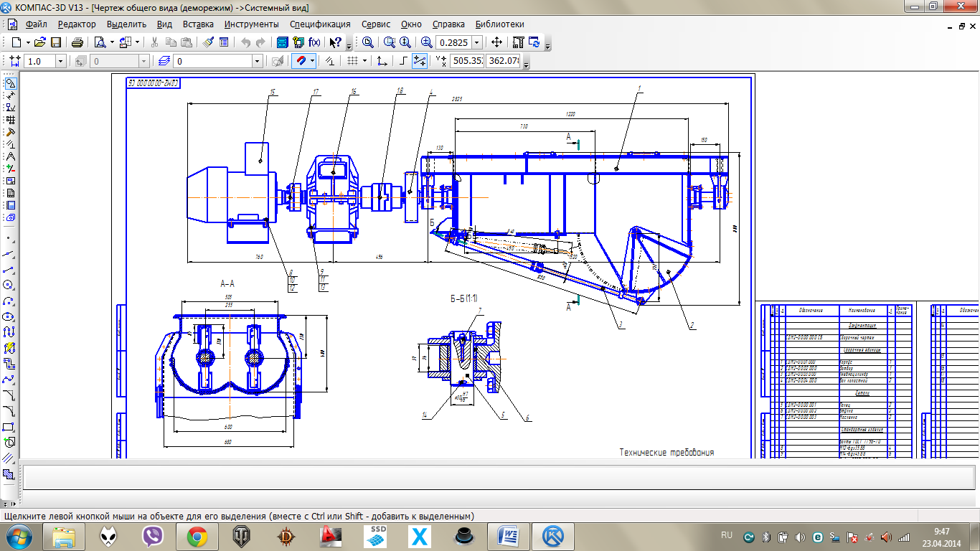Screen dimensions: 980x551
Task: Click the Zoom In magnifier next to scale field
Action: tap(427, 42)
